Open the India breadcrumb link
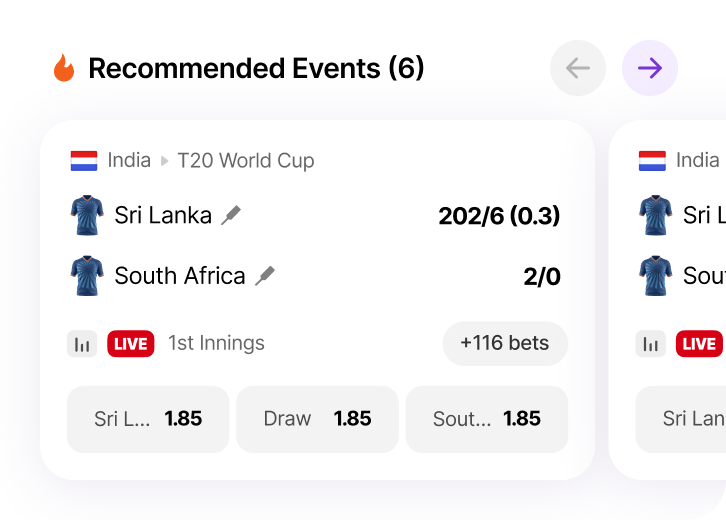 (129, 160)
